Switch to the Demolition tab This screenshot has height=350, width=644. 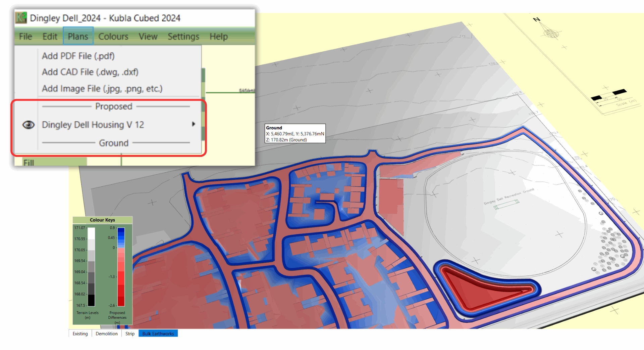pos(107,334)
